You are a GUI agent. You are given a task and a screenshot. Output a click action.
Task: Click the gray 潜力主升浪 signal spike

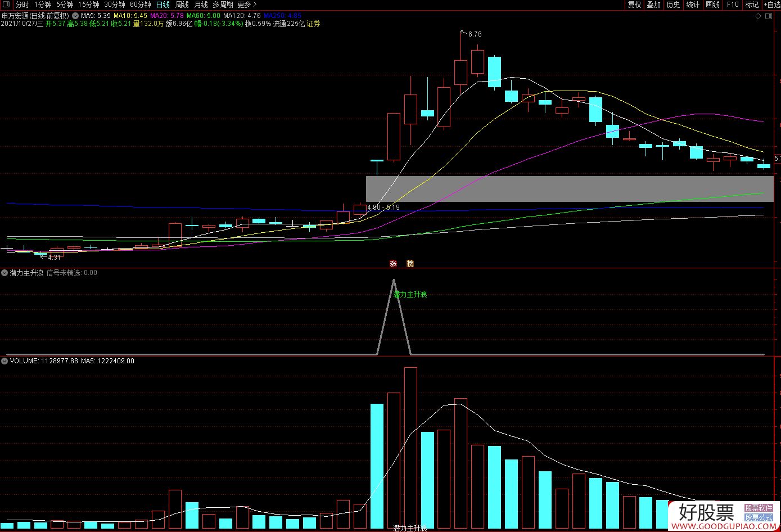(394, 316)
